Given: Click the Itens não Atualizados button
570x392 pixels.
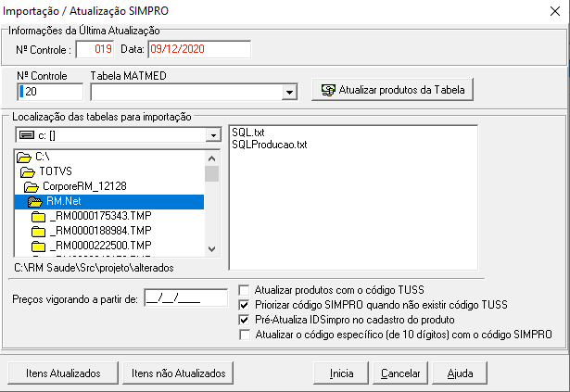Looking at the screenshot, I should [x=178, y=373].
